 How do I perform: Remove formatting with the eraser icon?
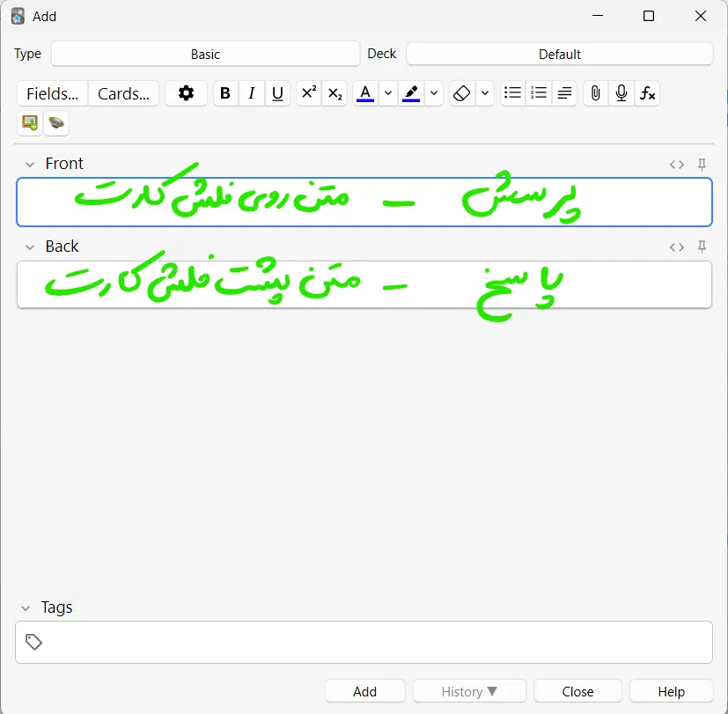click(462, 93)
